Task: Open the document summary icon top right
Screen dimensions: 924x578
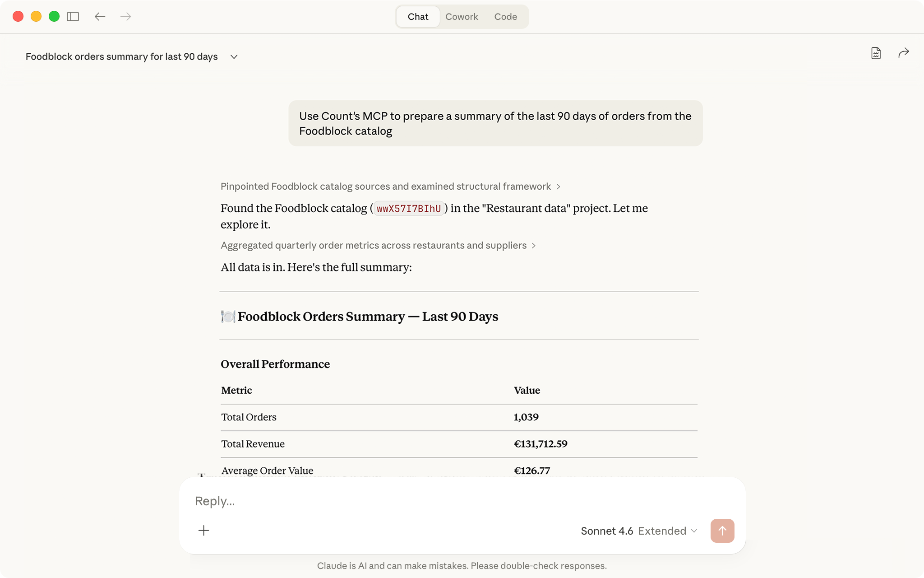Action: tap(875, 53)
